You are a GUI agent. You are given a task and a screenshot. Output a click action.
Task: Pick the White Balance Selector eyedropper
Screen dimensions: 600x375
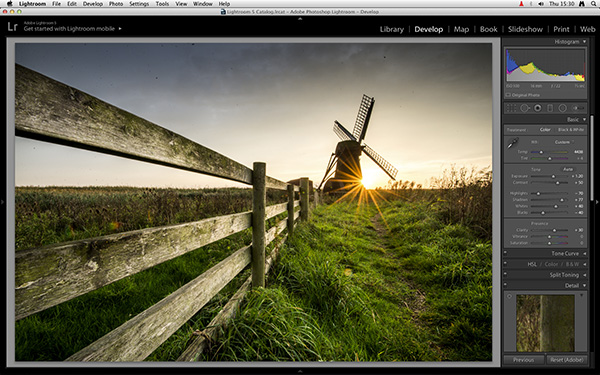point(512,143)
